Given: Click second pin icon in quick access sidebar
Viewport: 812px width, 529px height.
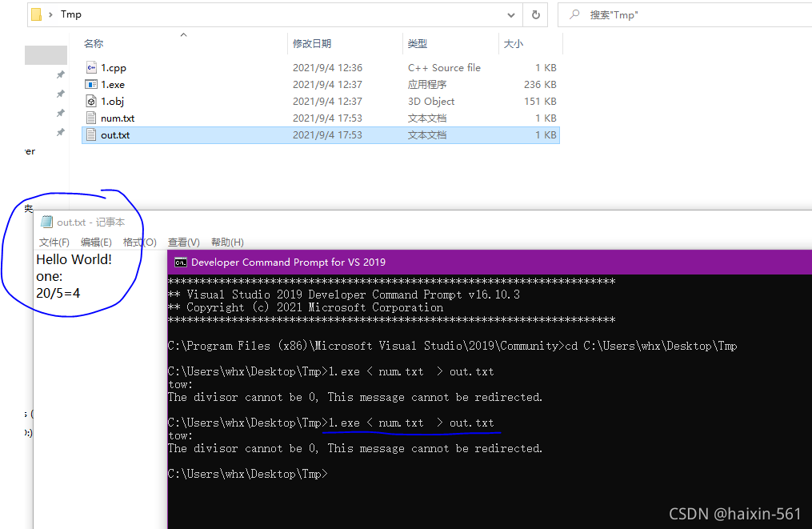Looking at the screenshot, I should point(61,94).
